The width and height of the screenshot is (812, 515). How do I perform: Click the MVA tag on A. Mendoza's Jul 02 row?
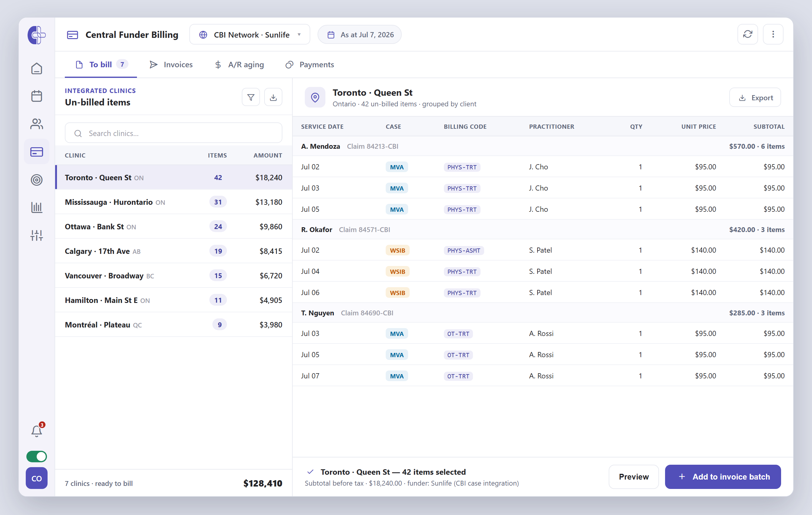(x=397, y=167)
